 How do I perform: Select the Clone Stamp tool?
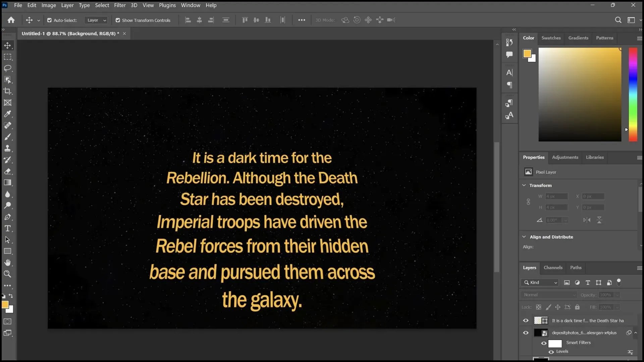[7, 148]
